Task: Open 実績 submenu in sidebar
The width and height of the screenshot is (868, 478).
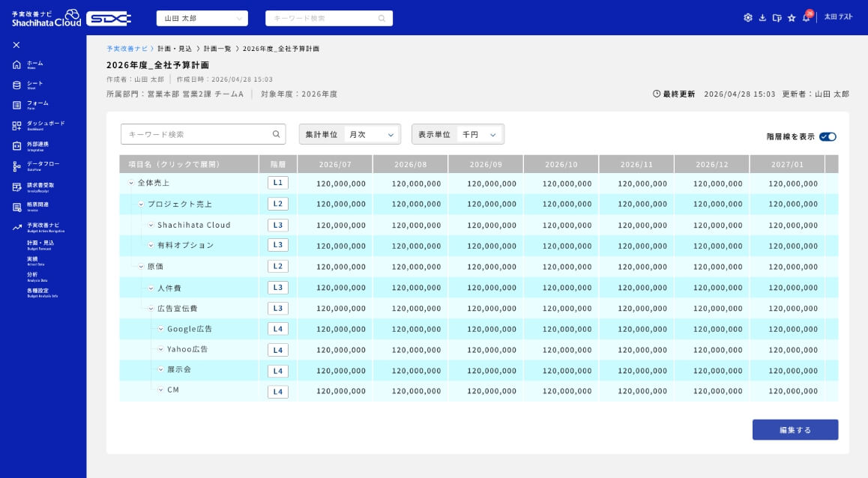Action: 36,261
